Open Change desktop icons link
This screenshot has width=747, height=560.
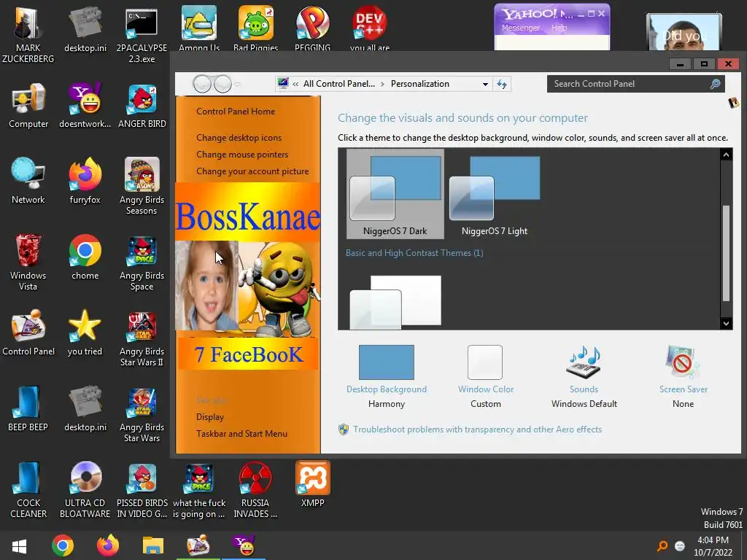(x=239, y=138)
